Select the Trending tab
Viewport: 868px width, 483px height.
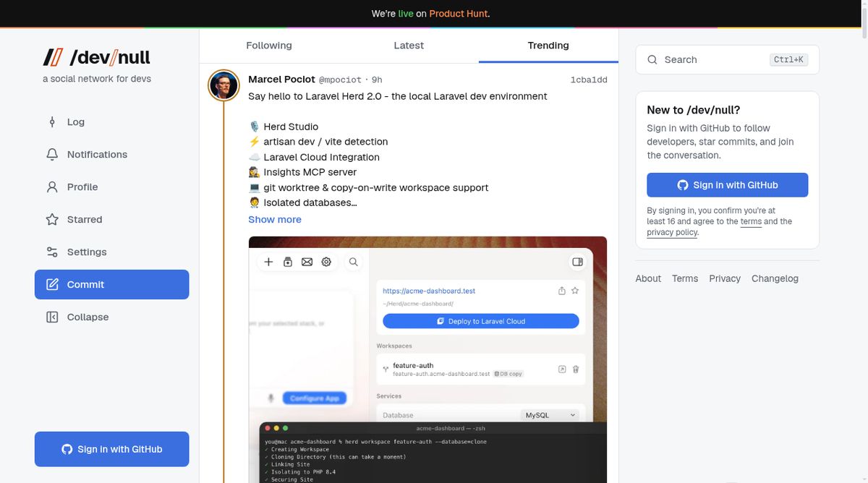[548, 46]
